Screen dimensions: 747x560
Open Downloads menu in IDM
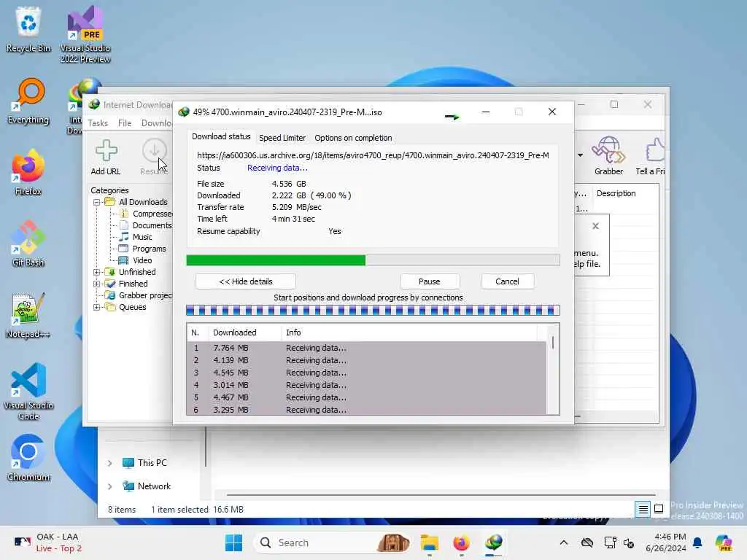click(156, 122)
